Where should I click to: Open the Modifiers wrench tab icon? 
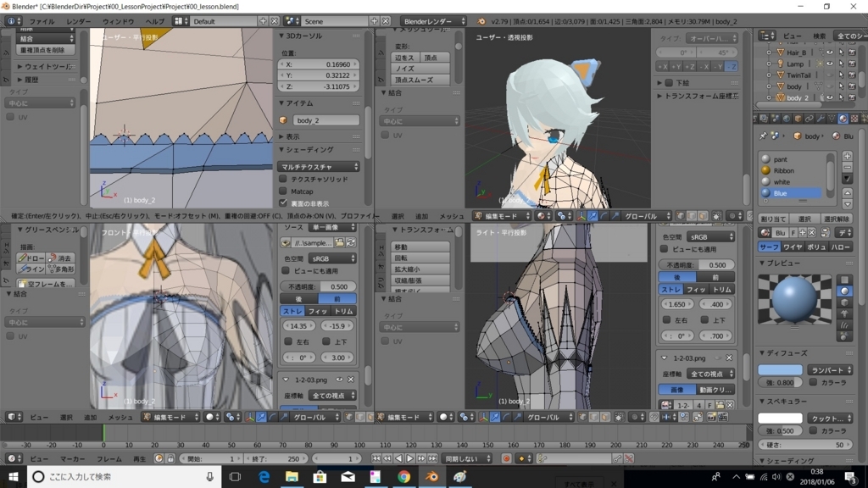pos(820,119)
